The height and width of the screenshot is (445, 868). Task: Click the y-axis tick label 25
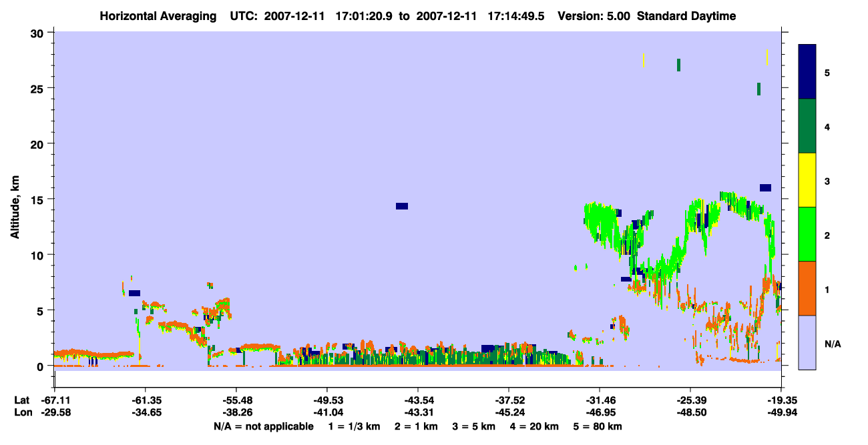coord(39,88)
